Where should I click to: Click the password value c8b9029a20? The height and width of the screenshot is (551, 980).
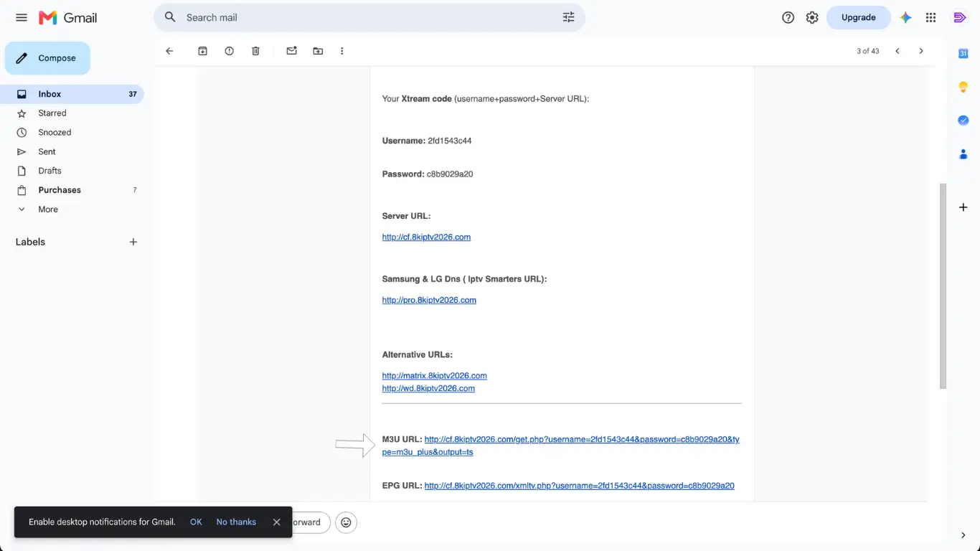(x=450, y=174)
